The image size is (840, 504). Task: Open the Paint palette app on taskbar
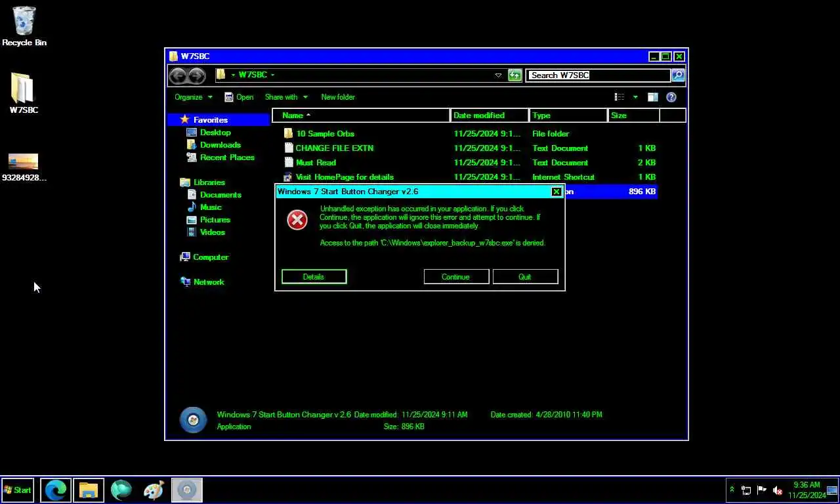[x=154, y=490]
